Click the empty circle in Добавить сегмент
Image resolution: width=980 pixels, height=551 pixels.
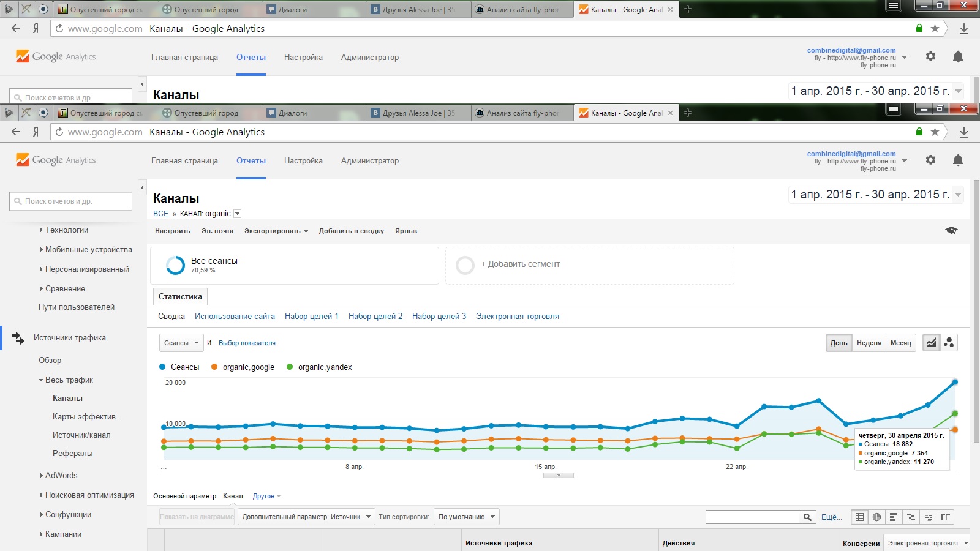tap(465, 265)
